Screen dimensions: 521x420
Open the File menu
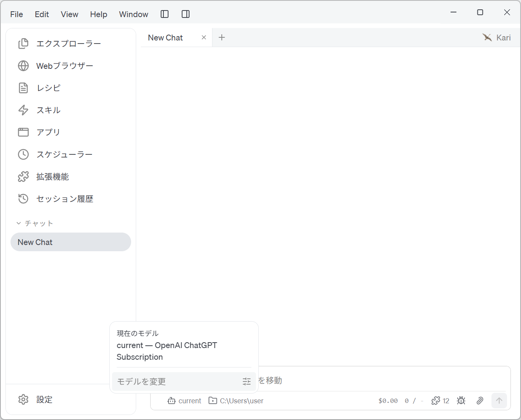click(x=17, y=14)
